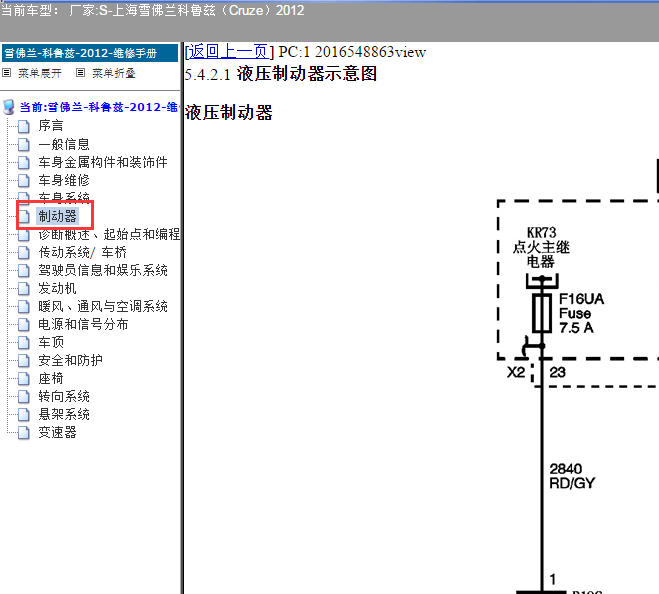Click the page icon beside 车顶

point(24,342)
